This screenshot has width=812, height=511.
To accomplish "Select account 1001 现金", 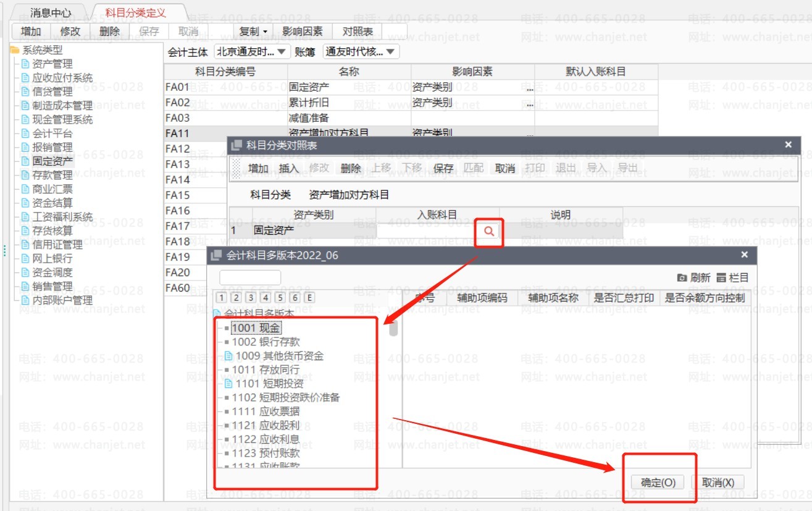I will (256, 328).
